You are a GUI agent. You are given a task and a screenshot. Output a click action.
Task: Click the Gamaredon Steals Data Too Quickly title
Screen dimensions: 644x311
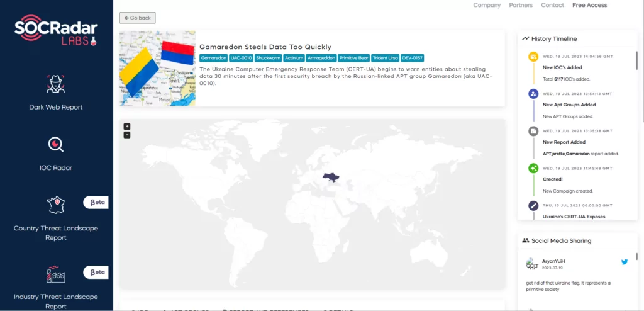(265, 47)
